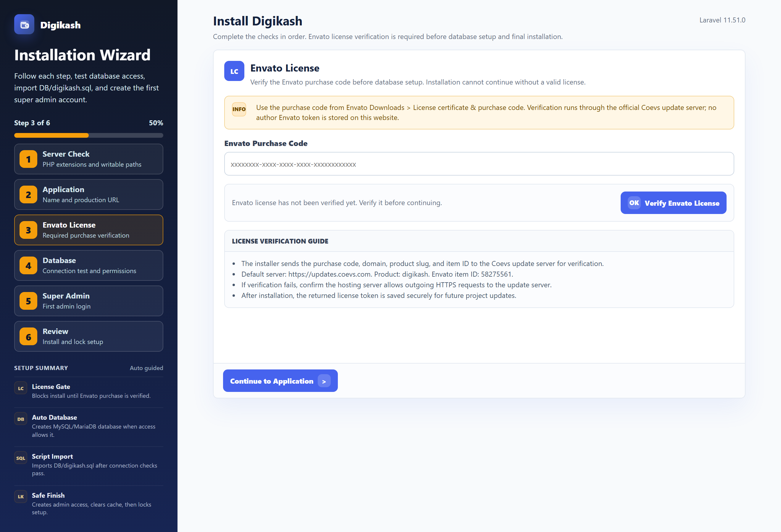Click the Installation Wizard title
This screenshot has height=532, width=781.
click(x=82, y=55)
